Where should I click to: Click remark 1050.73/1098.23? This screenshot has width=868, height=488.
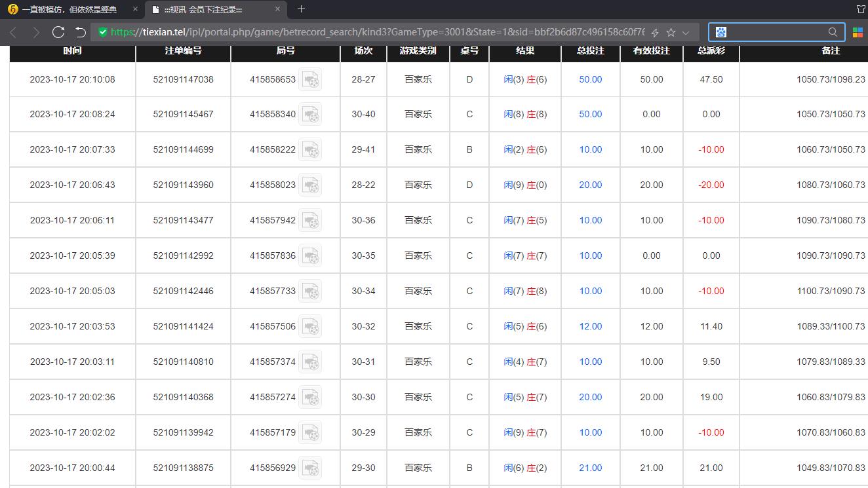[x=831, y=79]
